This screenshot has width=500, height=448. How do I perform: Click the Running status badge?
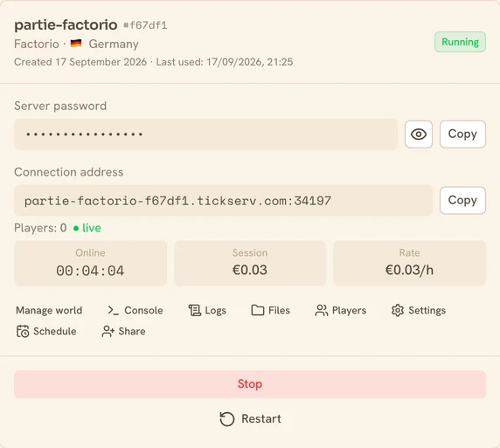pyautogui.click(x=460, y=42)
